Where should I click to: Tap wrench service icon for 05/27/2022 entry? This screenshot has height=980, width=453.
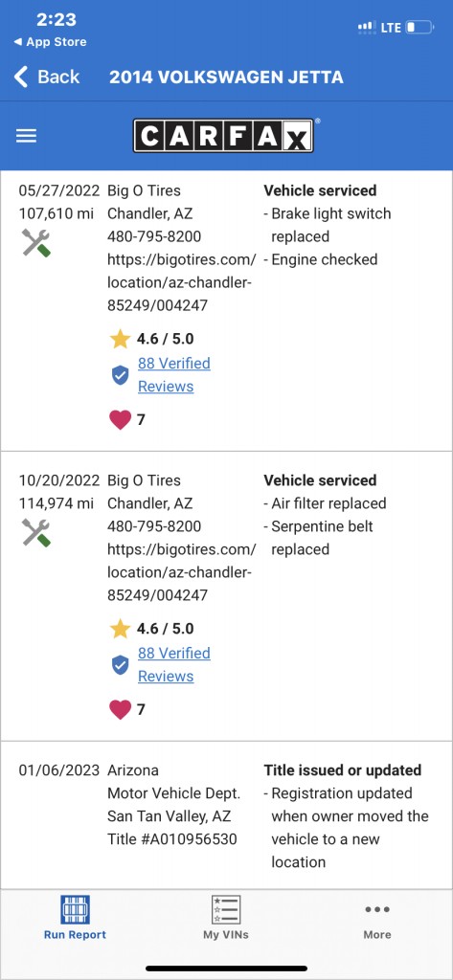click(36, 242)
